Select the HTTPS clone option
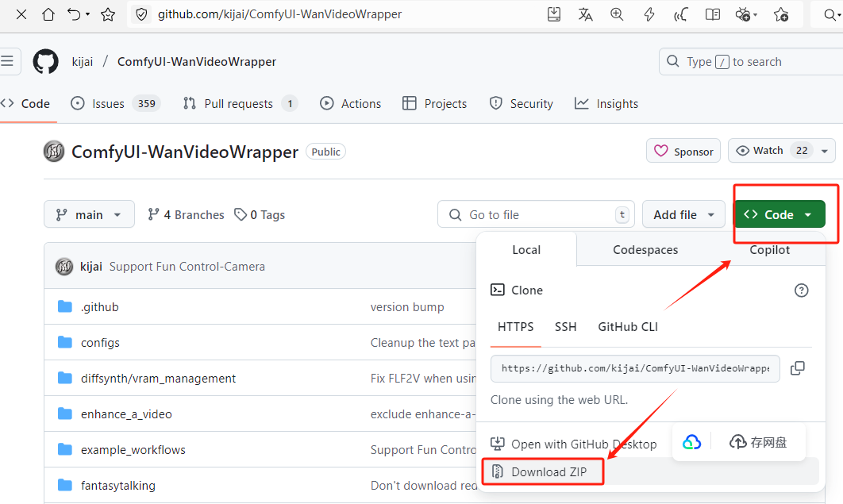Viewport: 843px width, 504px height. point(516,327)
